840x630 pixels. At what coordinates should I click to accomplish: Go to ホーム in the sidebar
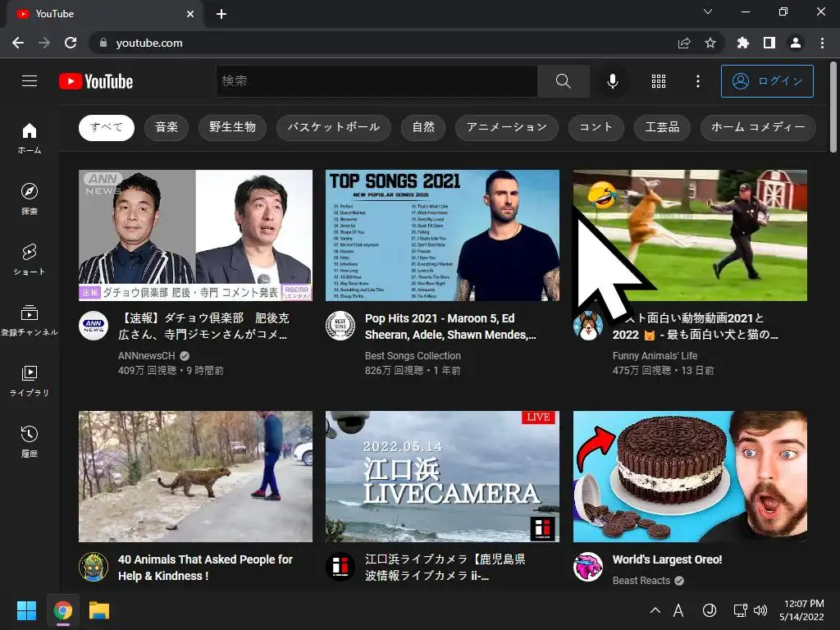[x=30, y=138]
